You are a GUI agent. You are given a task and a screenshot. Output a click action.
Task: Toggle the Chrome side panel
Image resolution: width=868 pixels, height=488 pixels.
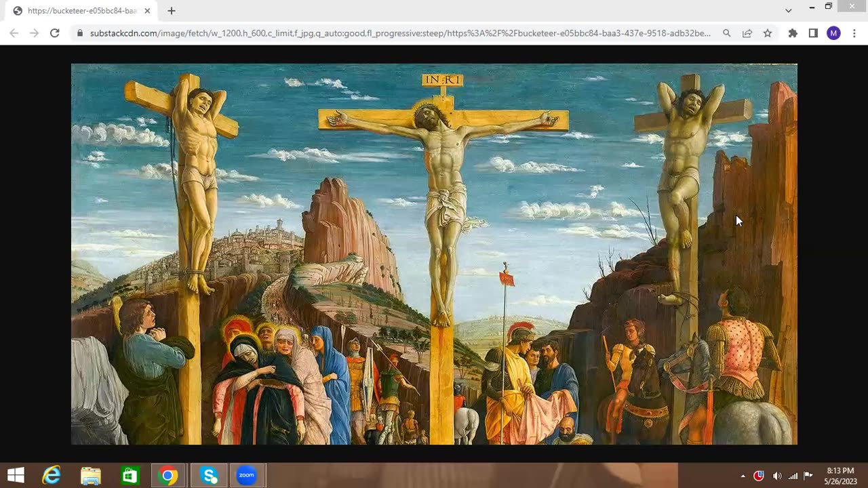[x=813, y=33]
